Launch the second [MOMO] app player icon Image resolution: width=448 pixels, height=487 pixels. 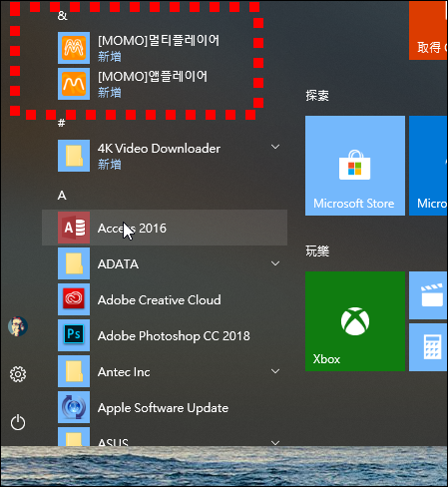click(x=74, y=84)
